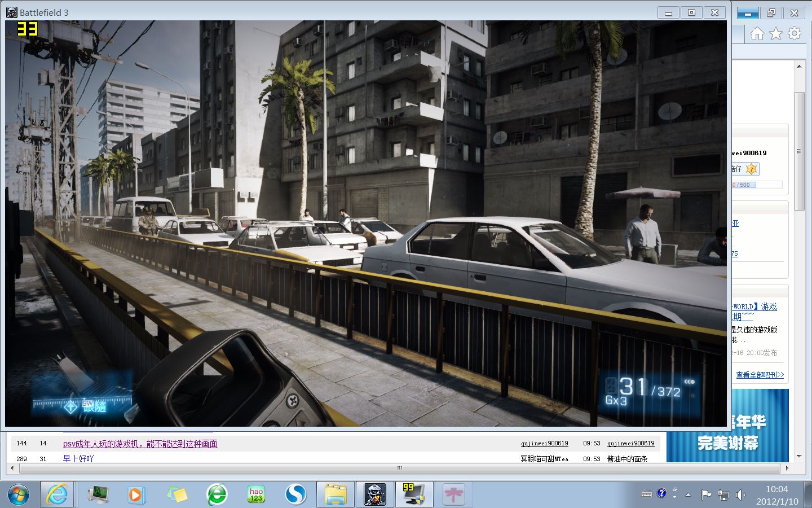Close the Battlefield 3 window
Screen dimensions: 812x508
point(714,12)
